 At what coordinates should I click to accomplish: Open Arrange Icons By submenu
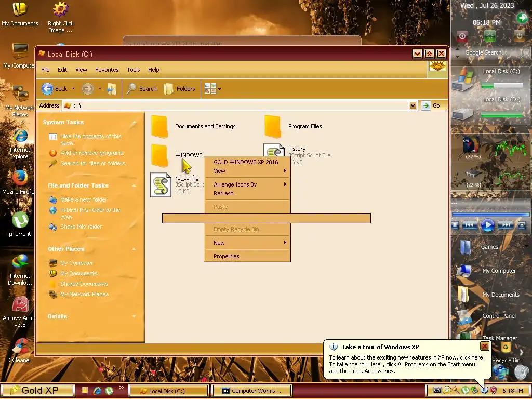pos(247,184)
